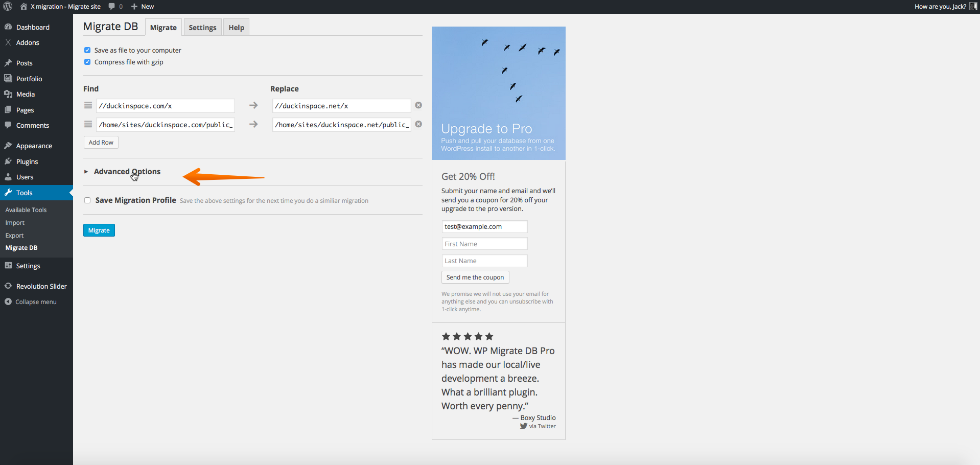Image resolution: width=980 pixels, height=465 pixels.
Task: Open Export submenu item
Action: pos(14,236)
